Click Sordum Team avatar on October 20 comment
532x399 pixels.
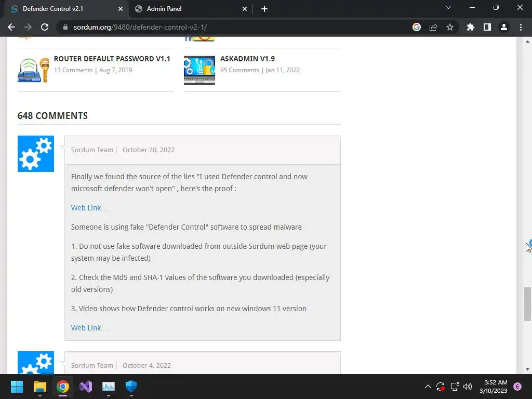pyautogui.click(x=36, y=154)
